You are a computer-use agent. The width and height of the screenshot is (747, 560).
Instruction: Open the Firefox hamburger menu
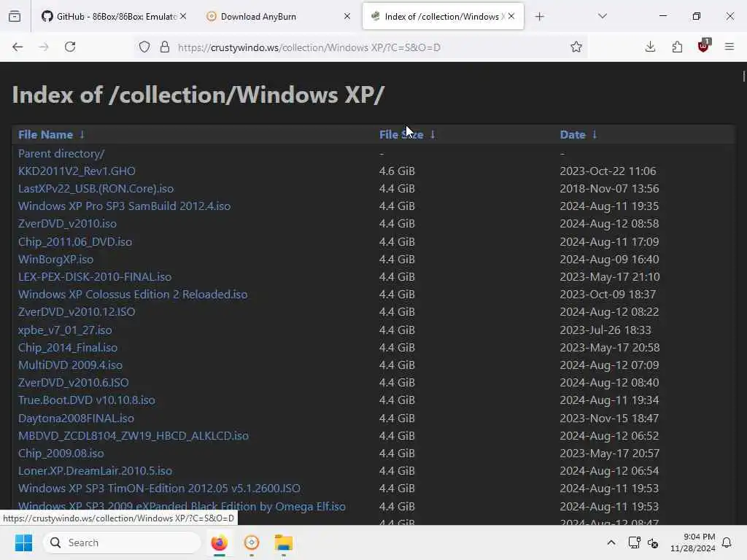click(x=729, y=47)
